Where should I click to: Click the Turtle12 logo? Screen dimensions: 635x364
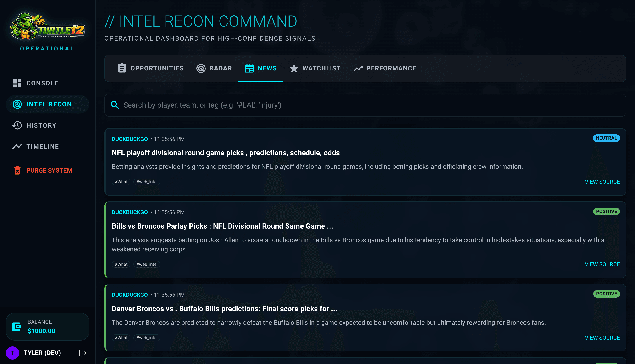[47, 26]
